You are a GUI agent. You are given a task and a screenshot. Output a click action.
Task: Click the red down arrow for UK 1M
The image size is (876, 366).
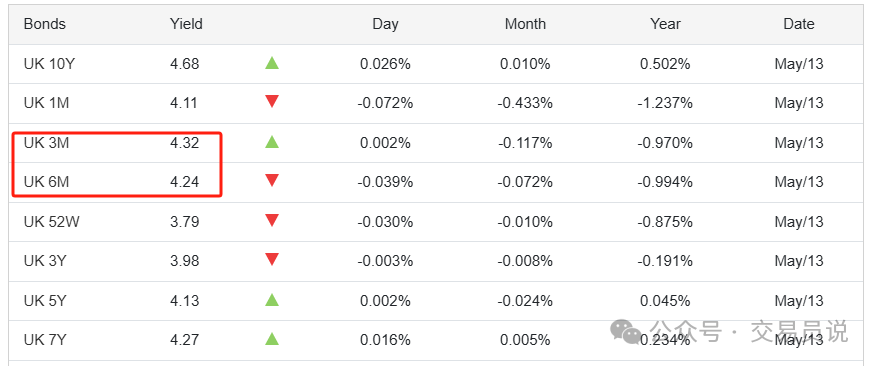click(x=272, y=102)
